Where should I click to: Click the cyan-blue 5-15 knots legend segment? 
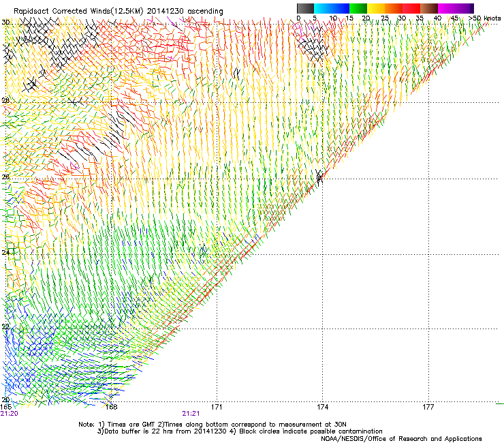332,8
